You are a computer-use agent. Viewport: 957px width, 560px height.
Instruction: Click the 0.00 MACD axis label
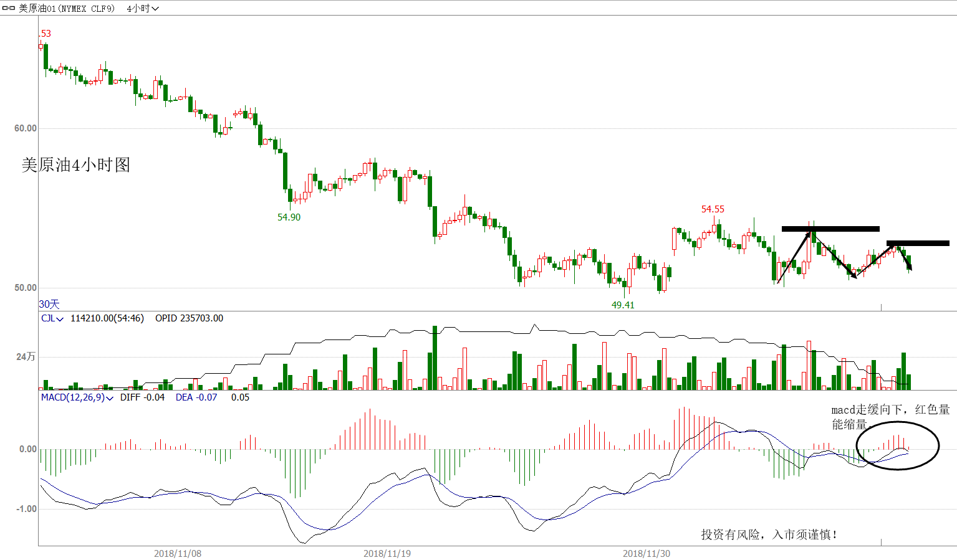pyautogui.click(x=28, y=449)
